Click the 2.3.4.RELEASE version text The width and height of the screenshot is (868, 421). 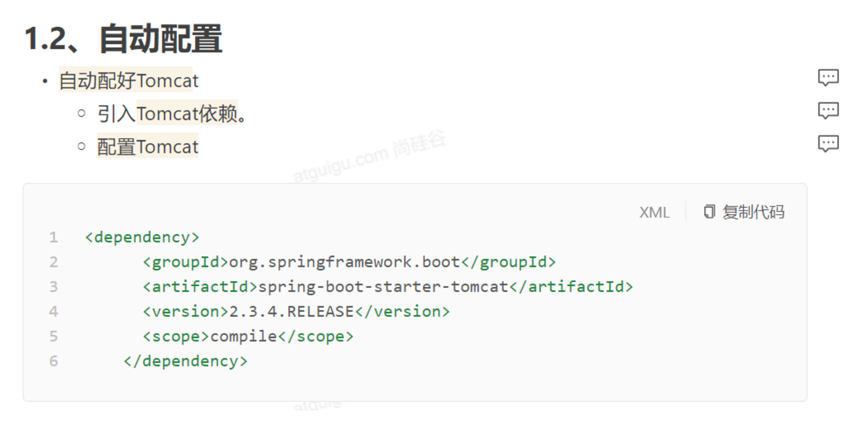coord(292,312)
